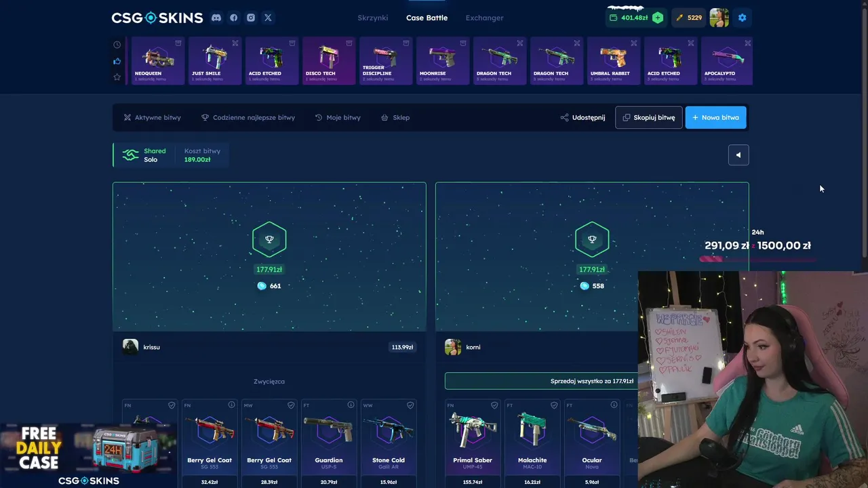Show best drops with thumbs-up icon
Screen dimensions: 868x488
coord(117,61)
